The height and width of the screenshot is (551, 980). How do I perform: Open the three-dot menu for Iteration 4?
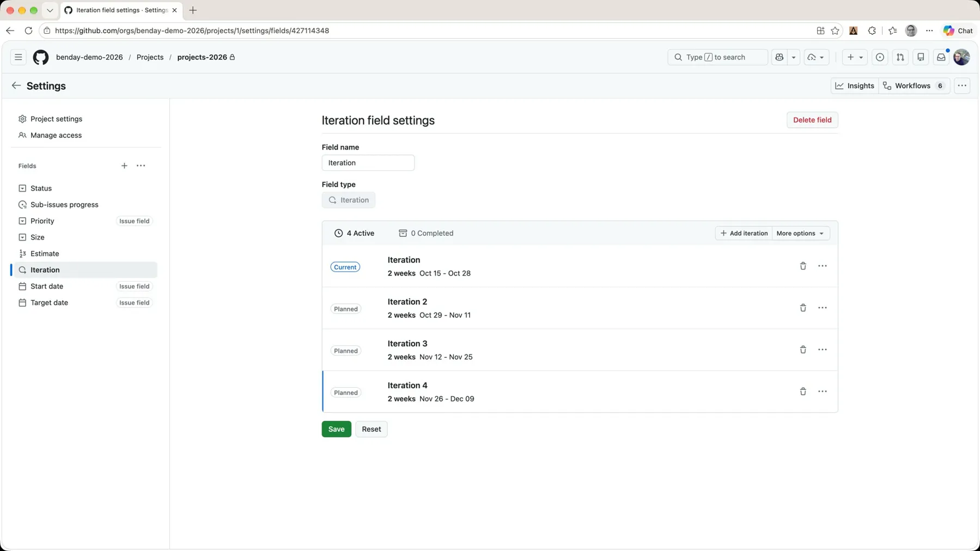pyautogui.click(x=823, y=392)
